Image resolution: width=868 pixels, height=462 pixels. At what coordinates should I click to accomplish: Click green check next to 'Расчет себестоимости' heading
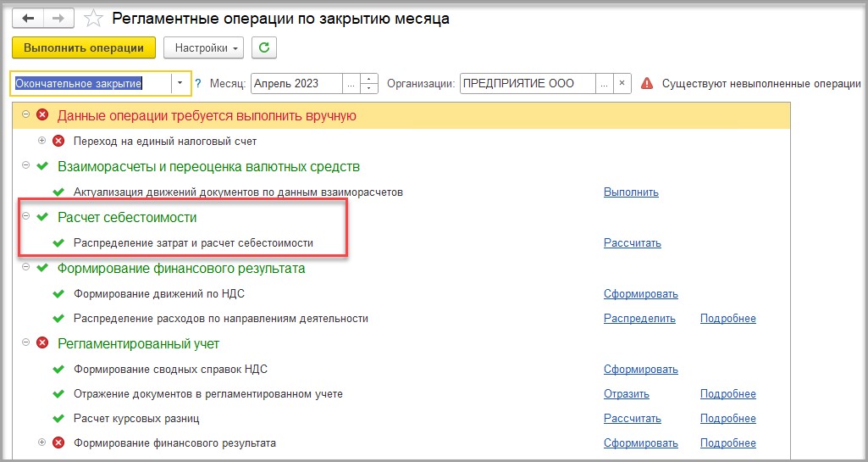coord(42,217)
